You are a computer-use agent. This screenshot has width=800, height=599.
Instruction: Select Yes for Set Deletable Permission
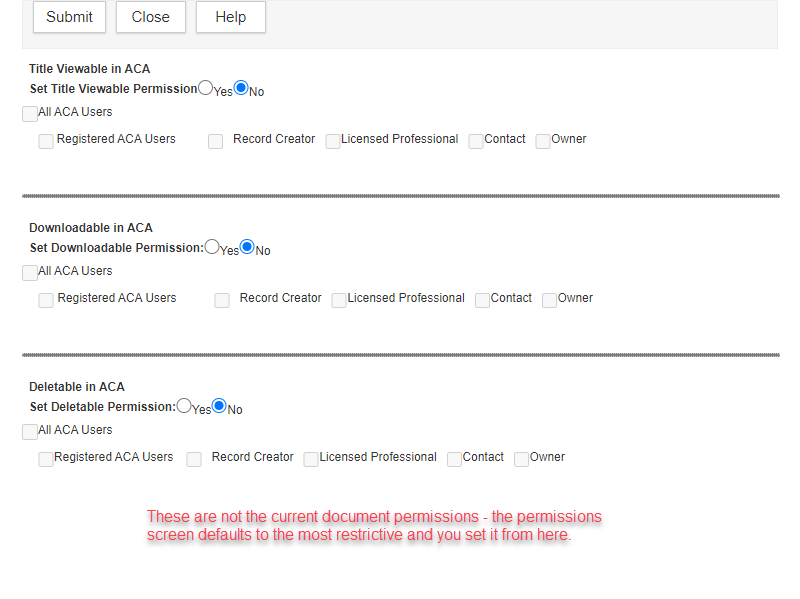[x=184, y=406]
